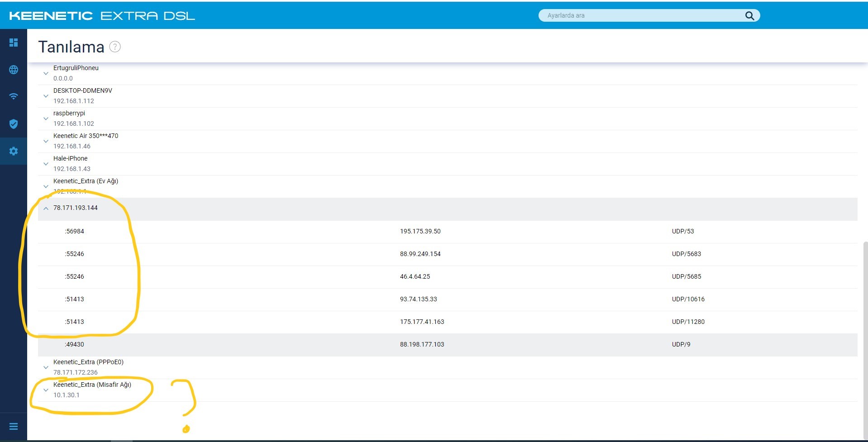This screenshot has height=442, width=868.
Task: Select the 'Hale-iPhone' device name
Action: 71,158
